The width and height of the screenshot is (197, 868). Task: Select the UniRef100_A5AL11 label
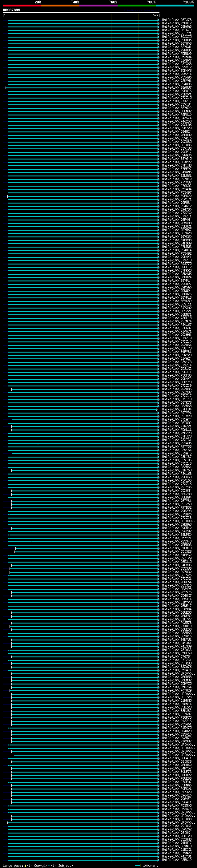pyautogui.click(x=177, y=430)
